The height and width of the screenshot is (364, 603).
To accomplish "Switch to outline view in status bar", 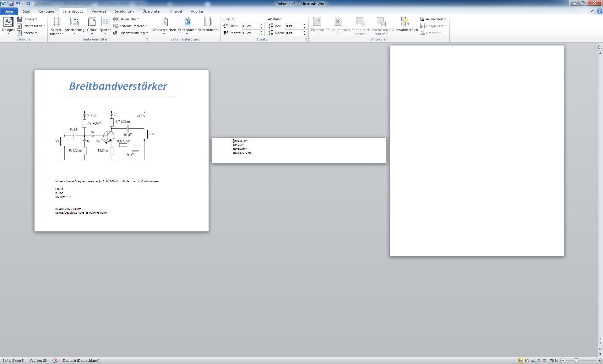I will [539, 361].
